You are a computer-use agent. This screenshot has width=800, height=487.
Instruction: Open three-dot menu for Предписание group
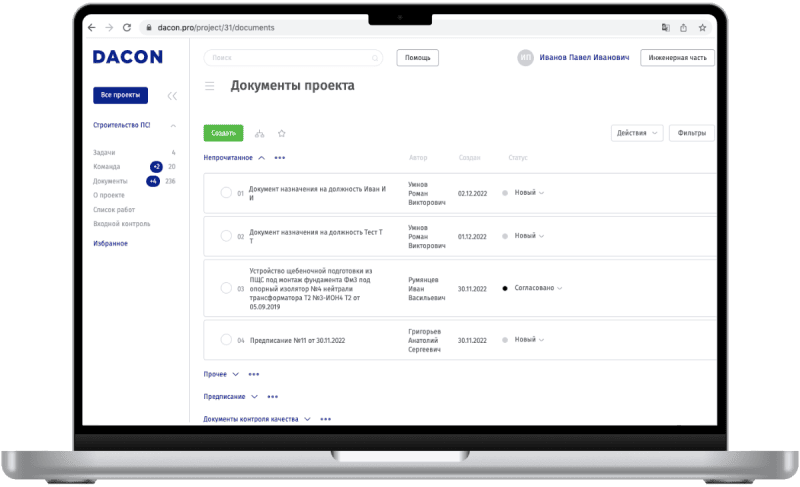268,397
